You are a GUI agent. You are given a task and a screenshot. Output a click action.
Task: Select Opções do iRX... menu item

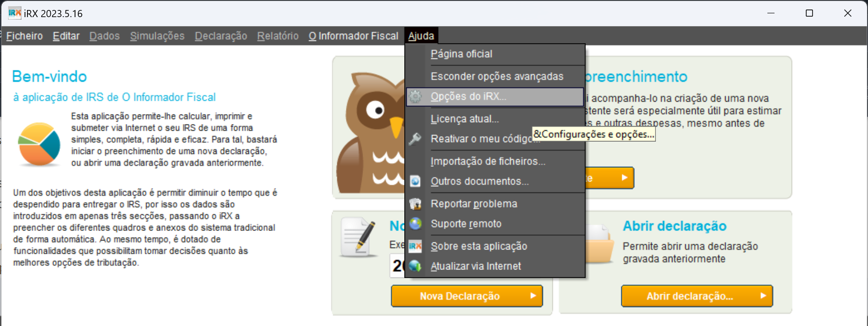pyautogui.click(x=495, y=96)
